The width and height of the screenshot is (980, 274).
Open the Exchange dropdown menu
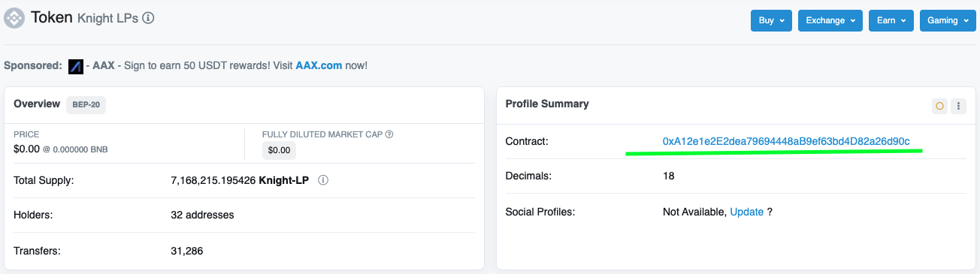click(830, 20)
